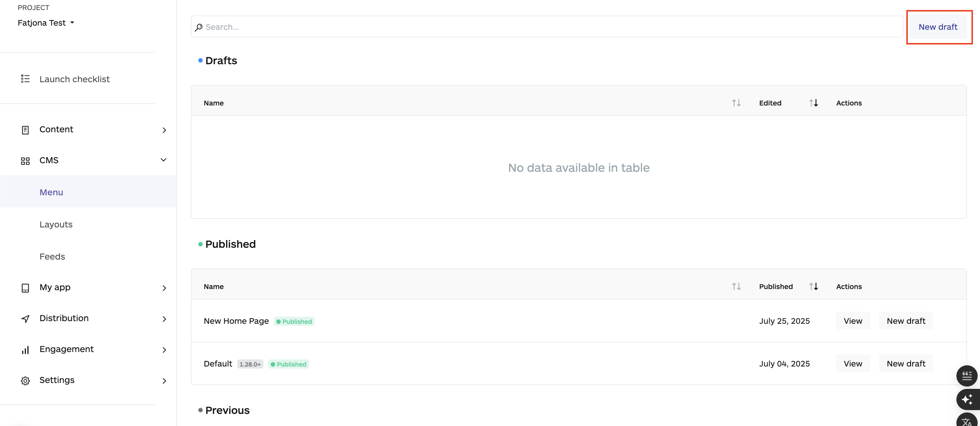This screenshot has width=980, height=426.
Task: Toggle sort on the Drafts Name column
Action: click(x=737, y=103)
